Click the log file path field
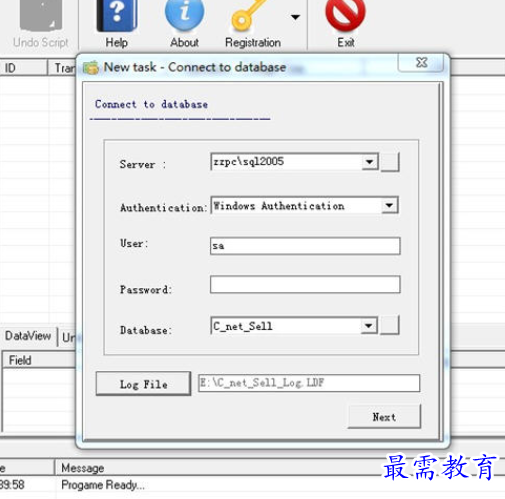The width and height of the screenshot is (505, 499). (309, 383)
